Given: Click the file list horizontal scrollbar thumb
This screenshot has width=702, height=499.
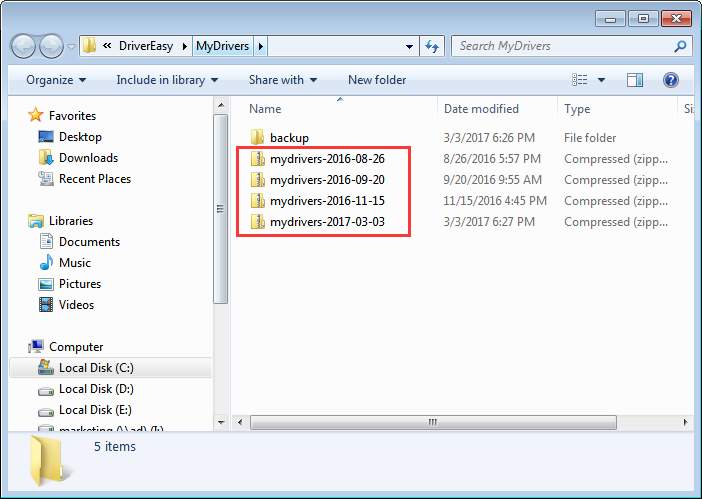Looking at the screenshot, I should 433,422.
